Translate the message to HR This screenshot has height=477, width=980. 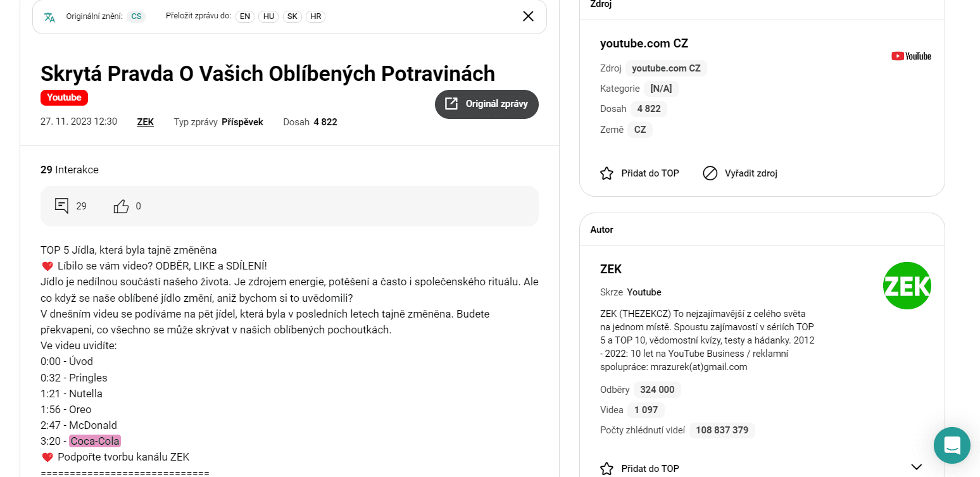[315, 16]
